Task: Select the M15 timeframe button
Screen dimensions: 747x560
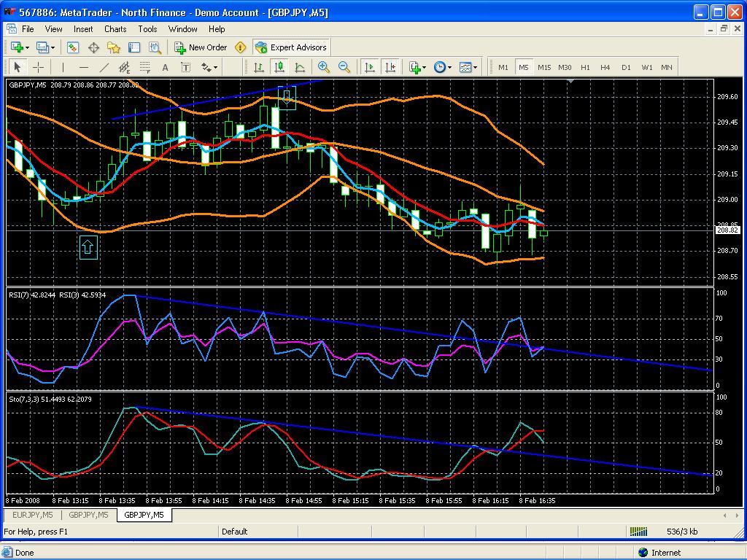Action: (x=544, y=67)
